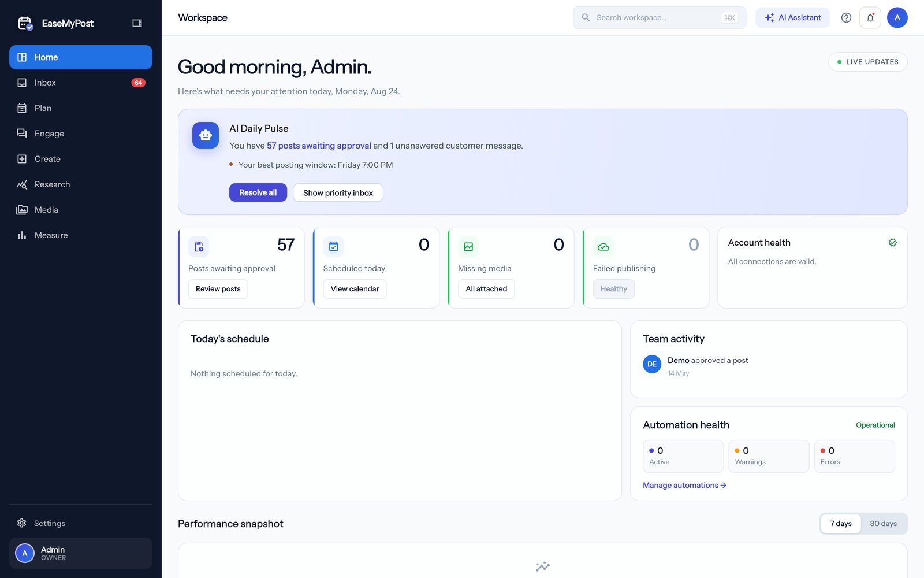Click the EaseMyPost logo icon
The image size is (924, 578).
[25, 23]
